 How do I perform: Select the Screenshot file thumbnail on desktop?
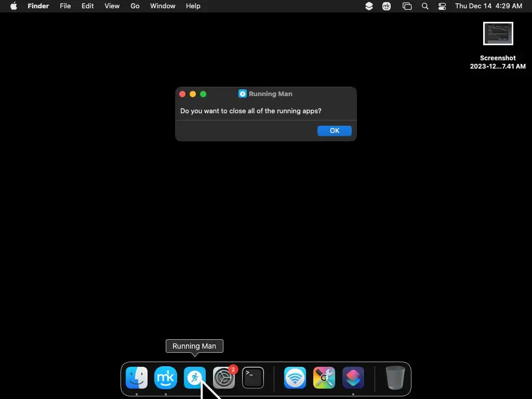[498, 34]
